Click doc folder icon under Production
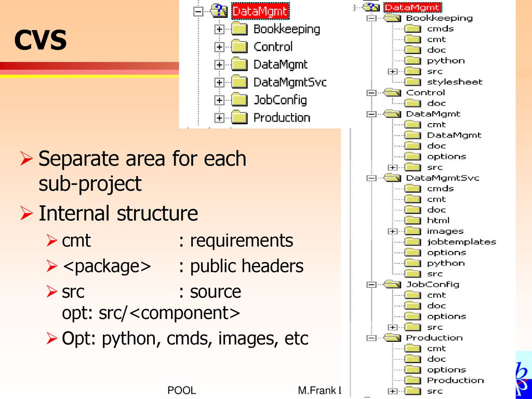This screenshot has height=399, width=532. 413,359
